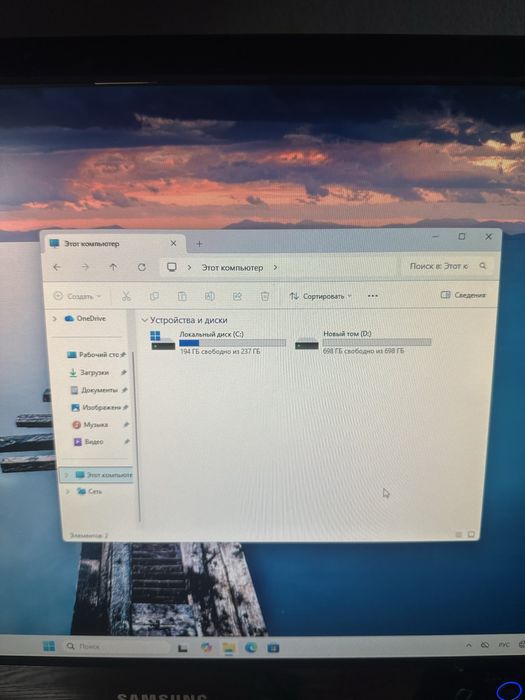Unpin Рабочий стол via its pin icon
The width and height of the screenshot is (525, 700).
coord(124,355)
